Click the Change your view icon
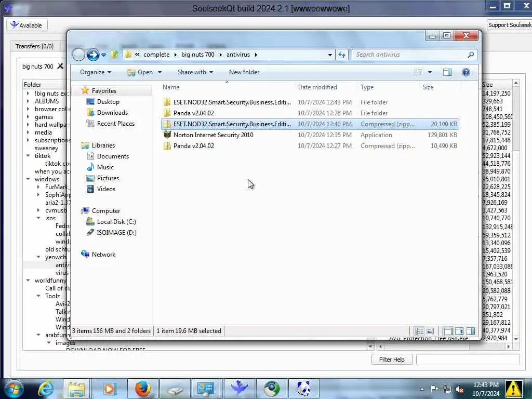The image size is (532, 399). click(x=419, y=72)
